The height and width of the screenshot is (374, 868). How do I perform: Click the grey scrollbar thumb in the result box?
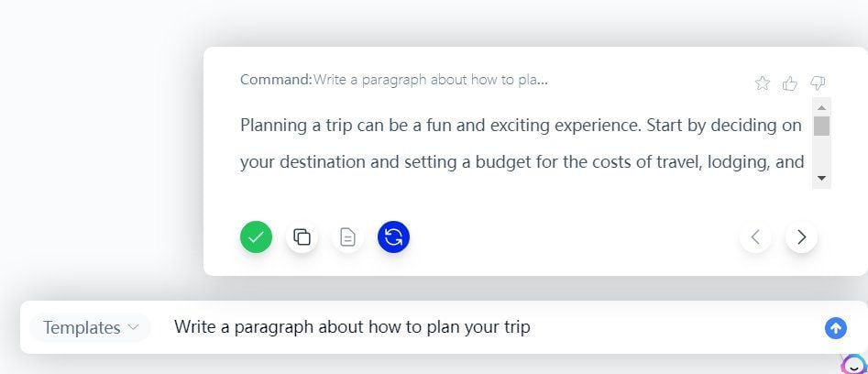[821, 126]
